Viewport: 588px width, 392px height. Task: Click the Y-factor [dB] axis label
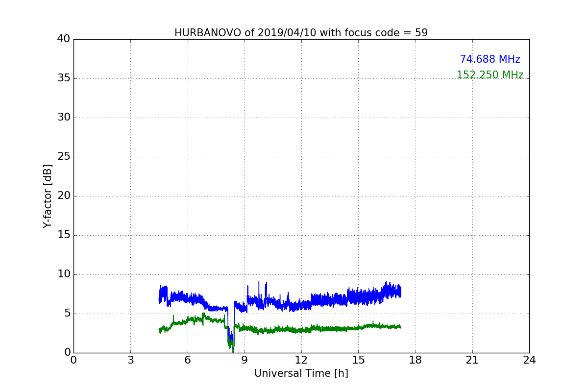(x=48, y=196)
